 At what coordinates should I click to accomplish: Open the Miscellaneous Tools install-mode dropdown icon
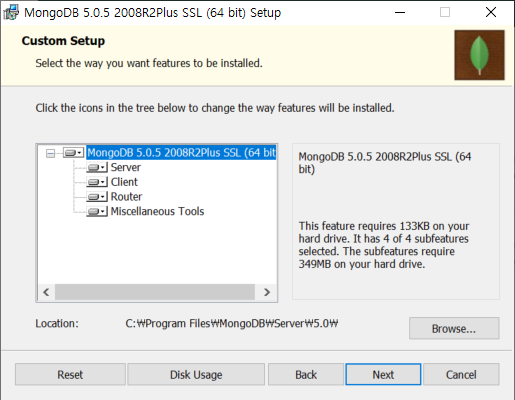click(97, 211)
